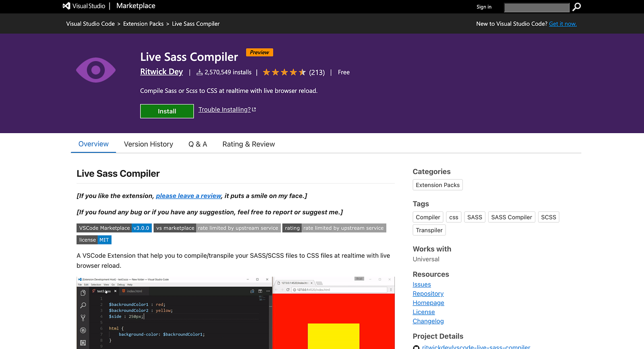
Task: Click the Live Sass Compiler breadcrumb text
Action: pyautogui.click(x=196, y=24)
